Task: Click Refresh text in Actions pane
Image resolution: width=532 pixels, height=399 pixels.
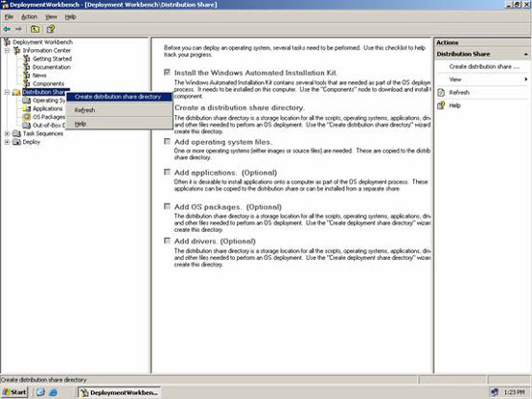Action: coord(459,93)
